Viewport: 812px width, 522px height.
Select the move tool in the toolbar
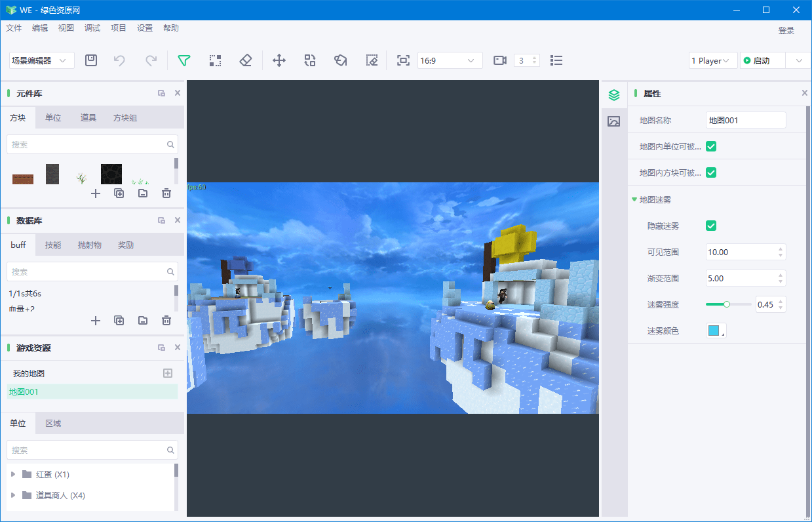tap(279, 60)
